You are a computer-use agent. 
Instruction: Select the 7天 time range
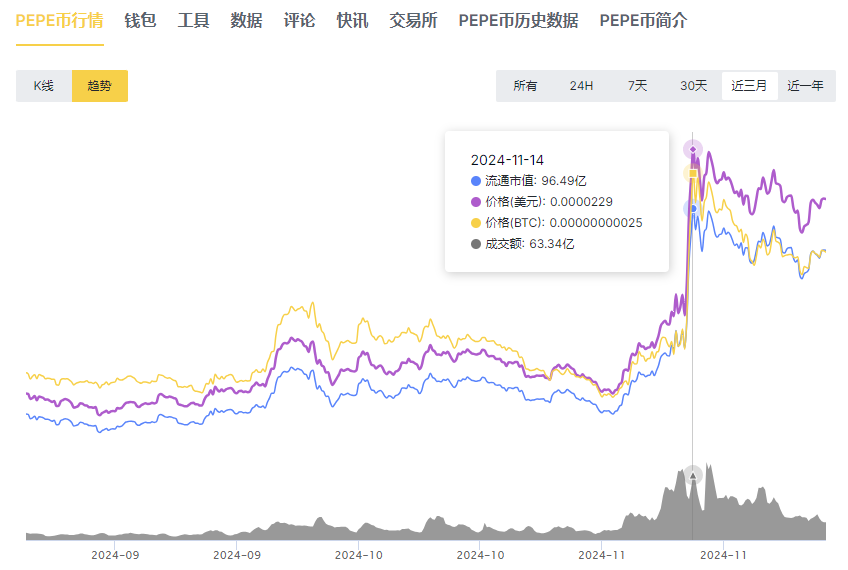[637, 86]
